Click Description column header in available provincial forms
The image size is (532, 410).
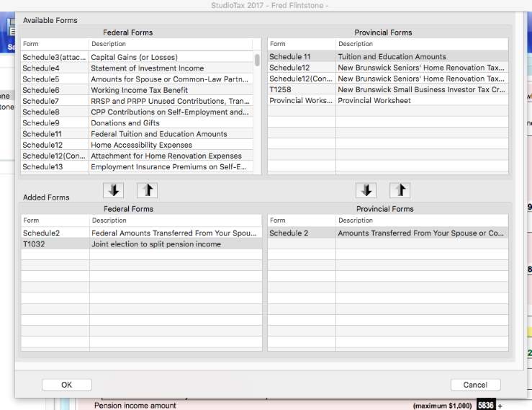[421, 44]
